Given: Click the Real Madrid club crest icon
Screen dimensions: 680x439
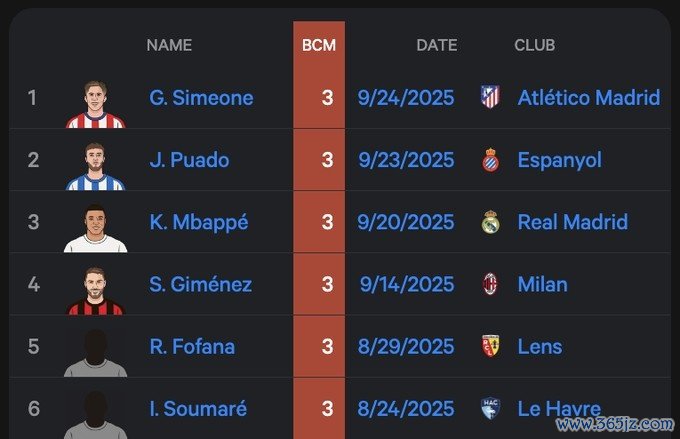Looking at the screenshot, I should point(489,222).
